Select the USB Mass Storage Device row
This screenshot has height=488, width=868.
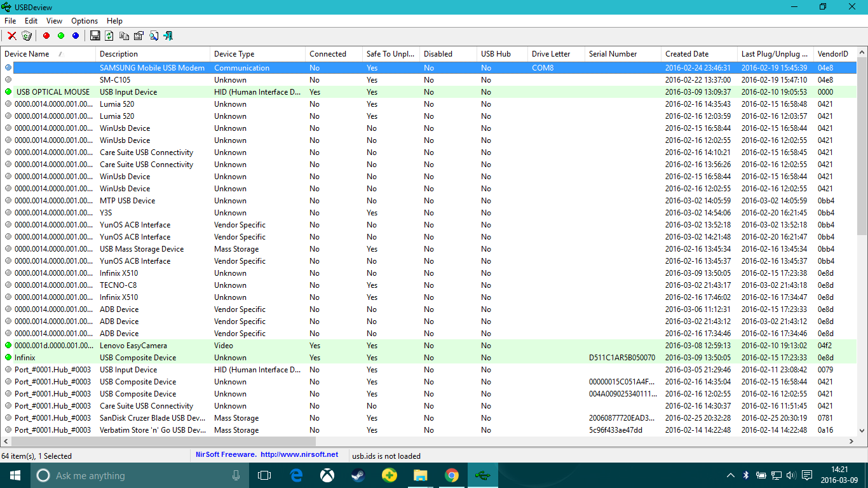[429, 249]
